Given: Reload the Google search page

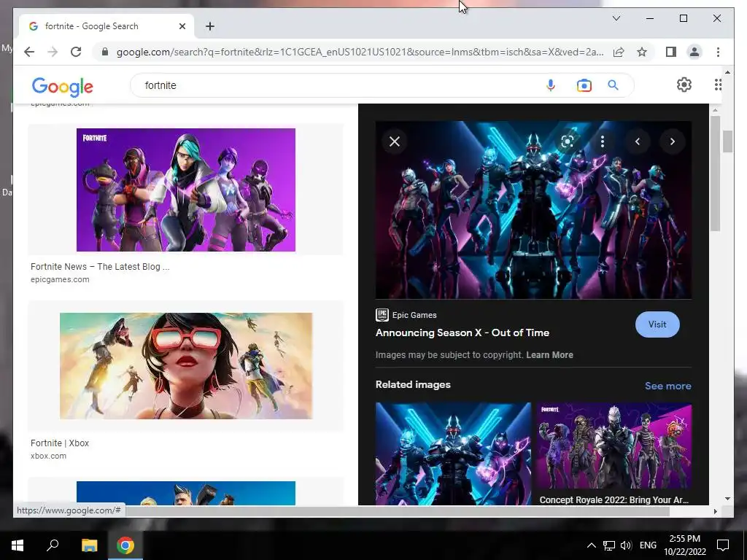Looking at the screenshot, I should [76, 52].
